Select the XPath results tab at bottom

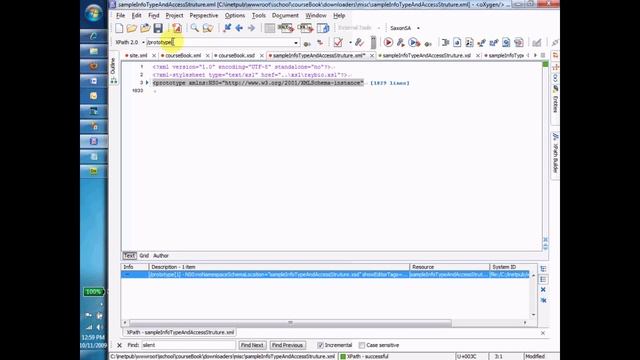[x=180, y=333]
